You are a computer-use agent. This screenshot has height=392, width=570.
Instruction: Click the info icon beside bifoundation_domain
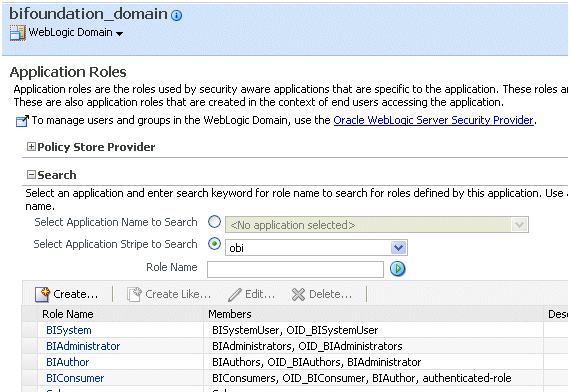(176, 15)
